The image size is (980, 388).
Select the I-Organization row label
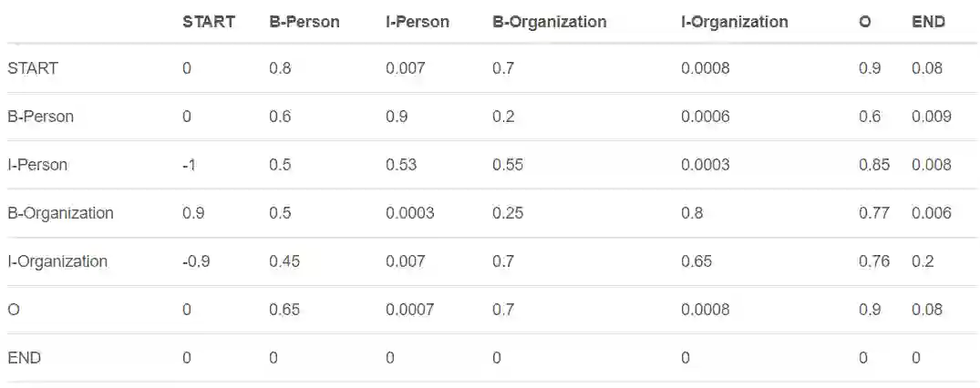click(57, 261)
